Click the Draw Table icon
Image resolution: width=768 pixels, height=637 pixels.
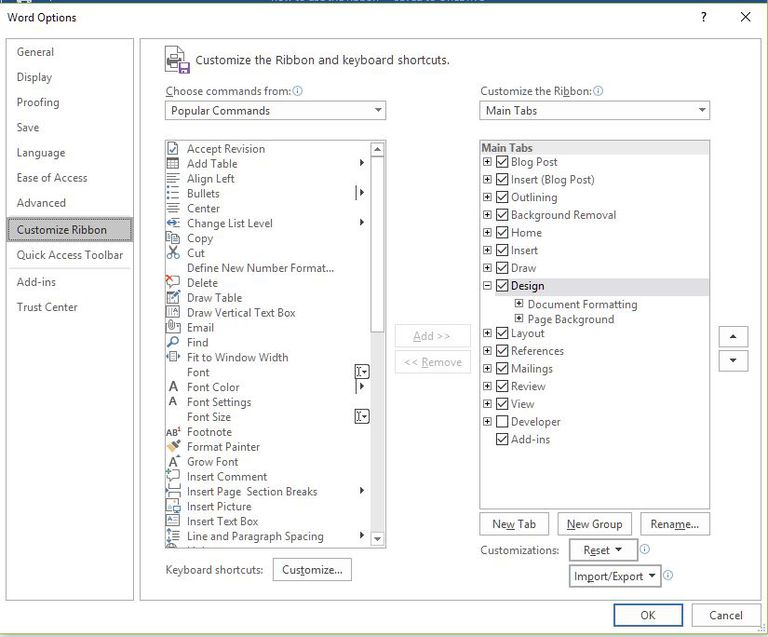[173, 297]
